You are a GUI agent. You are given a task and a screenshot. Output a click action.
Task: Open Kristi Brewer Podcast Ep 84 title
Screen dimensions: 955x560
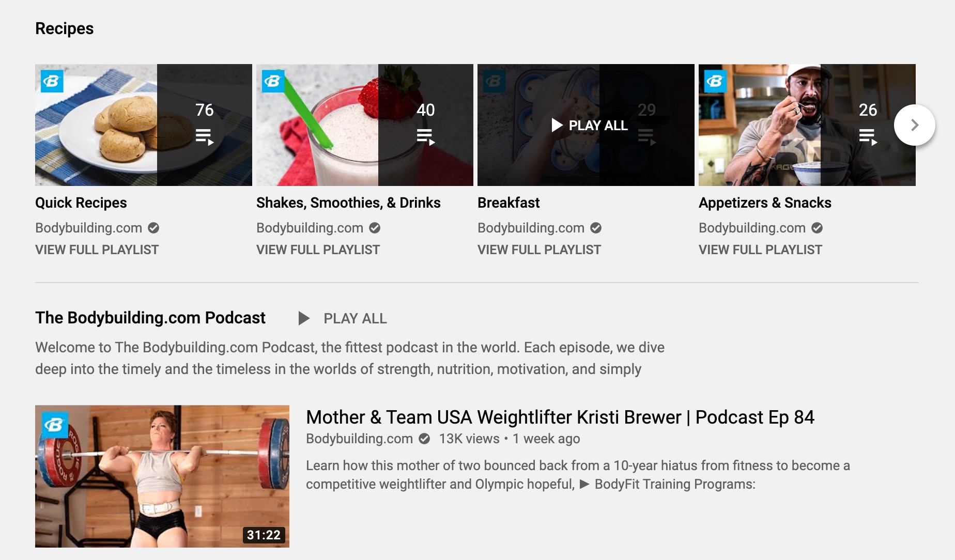pos(560,417)
